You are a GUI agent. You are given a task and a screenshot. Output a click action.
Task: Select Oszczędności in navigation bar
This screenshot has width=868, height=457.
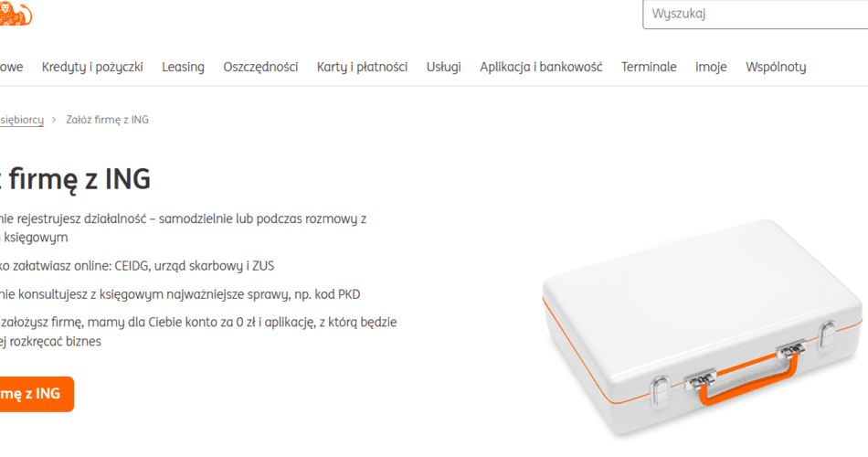point(260,67)
